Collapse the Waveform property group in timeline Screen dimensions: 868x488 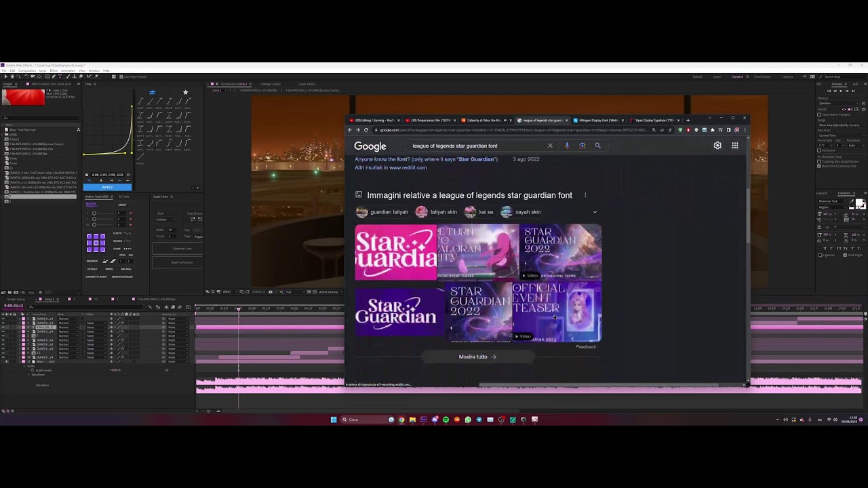(x=30, y=374)
